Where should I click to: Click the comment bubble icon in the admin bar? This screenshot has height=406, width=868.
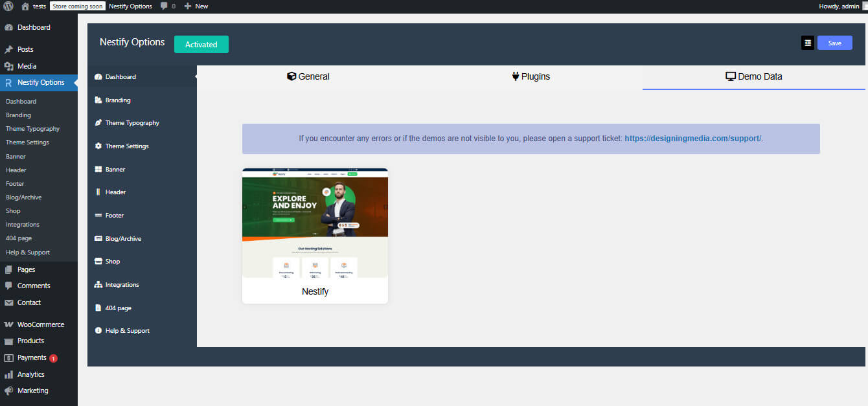pyautogui.click(x=164, y=6)
